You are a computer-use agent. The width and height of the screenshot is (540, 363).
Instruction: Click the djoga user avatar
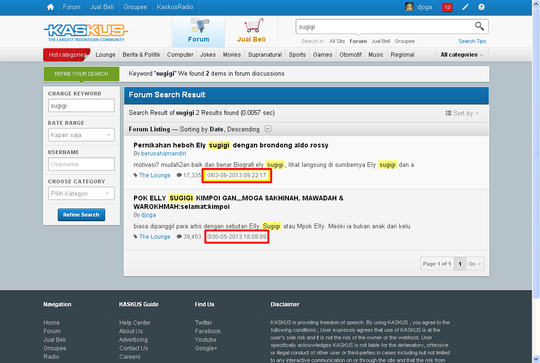(x=409, y=7)
